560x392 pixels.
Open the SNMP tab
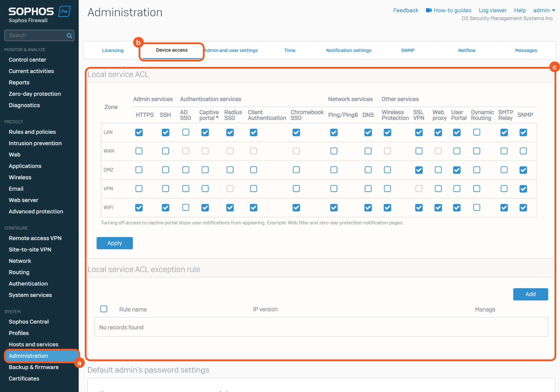tap(408, 50)
